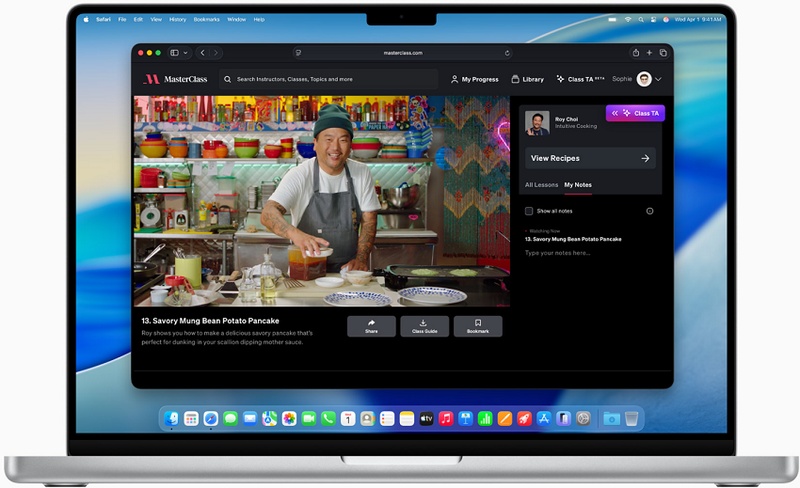Open FaceTime from the dock

309,419
